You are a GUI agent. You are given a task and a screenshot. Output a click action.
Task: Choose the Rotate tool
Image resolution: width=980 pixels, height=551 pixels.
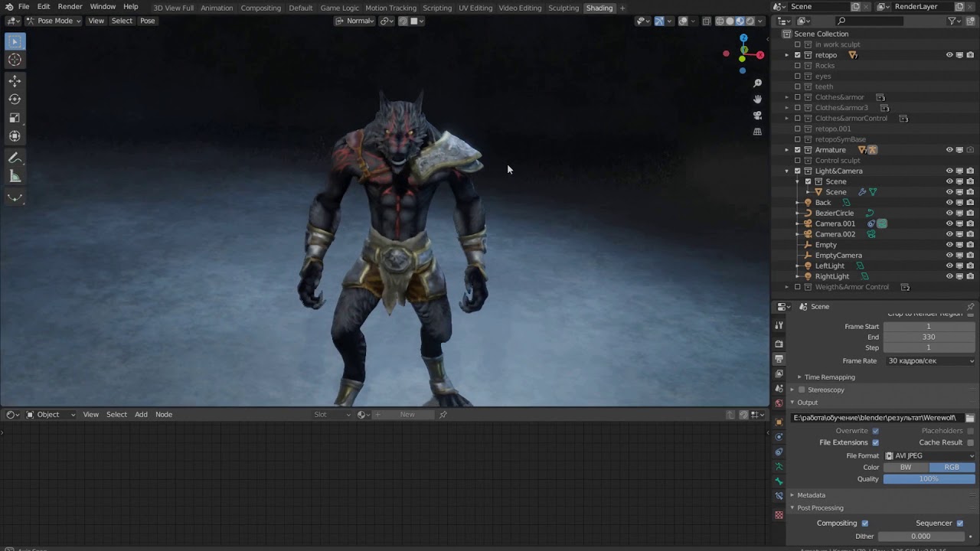click(15, 99)
